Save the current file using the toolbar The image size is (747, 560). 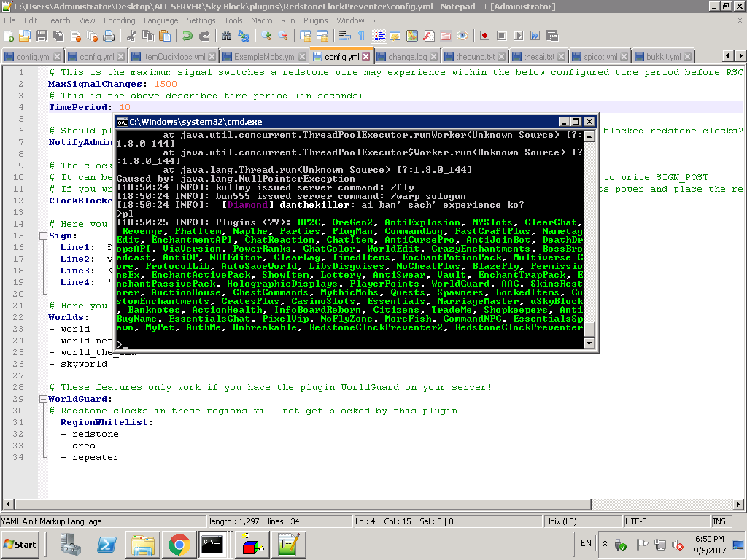(x=42, y=36)
